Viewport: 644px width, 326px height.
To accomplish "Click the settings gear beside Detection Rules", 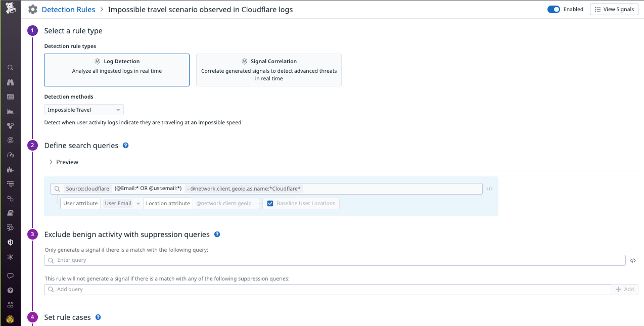I will click(x=33, y=10).
